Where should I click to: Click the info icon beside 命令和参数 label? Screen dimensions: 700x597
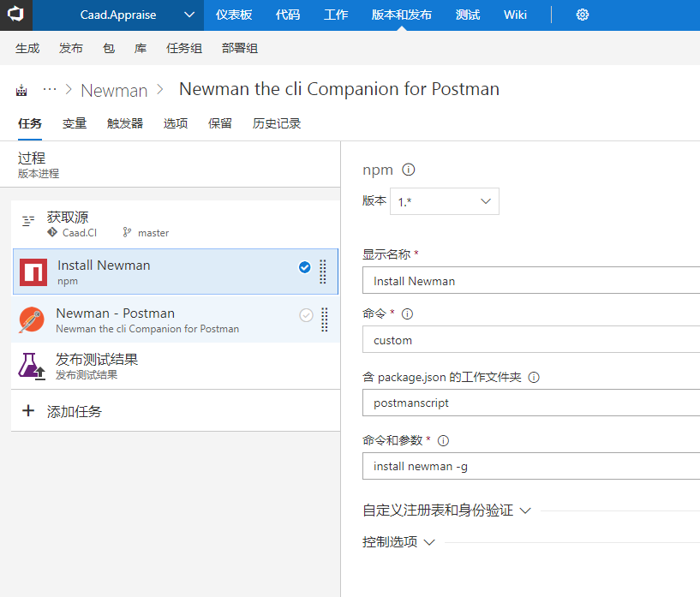coord(443,441)
